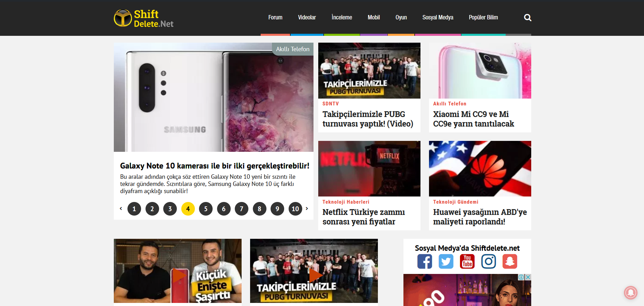The image size is (644, 306).
Task: Go to previous slide arrow
Action: click(121, 208)
